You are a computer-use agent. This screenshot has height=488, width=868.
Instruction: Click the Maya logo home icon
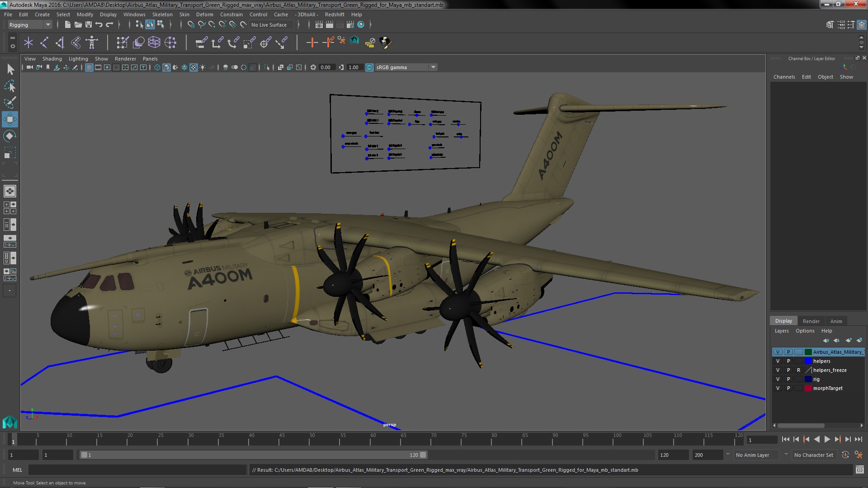point(9,422)
